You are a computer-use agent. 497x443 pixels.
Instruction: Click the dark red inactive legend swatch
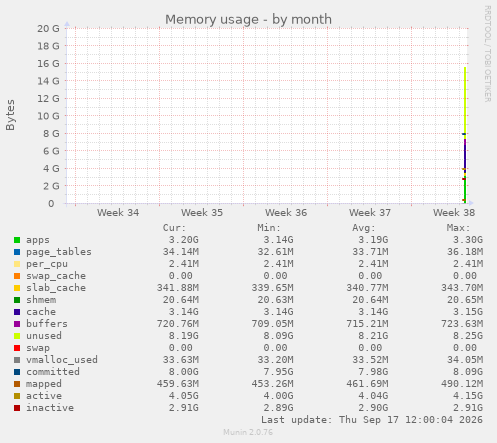(17, 408)
